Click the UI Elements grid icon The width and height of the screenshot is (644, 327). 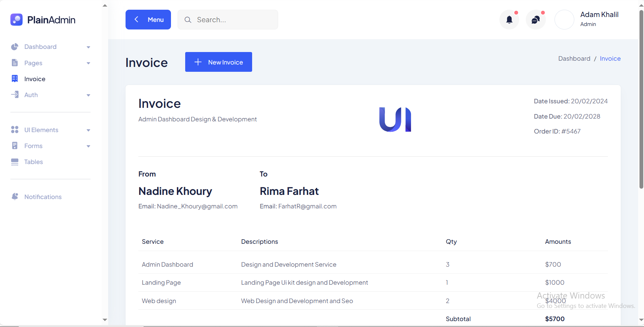point(15,130)
